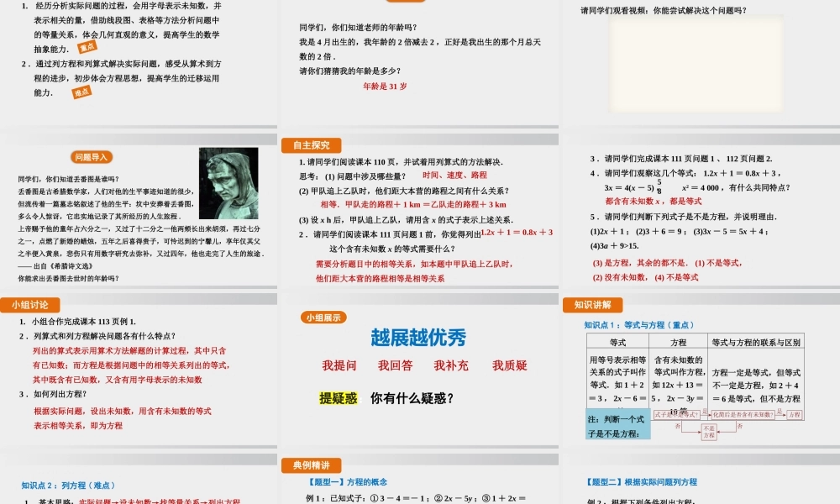Screen dimensions: 840x504
Task: Click the orange 问题导入 label
Action: click(91, 157)
